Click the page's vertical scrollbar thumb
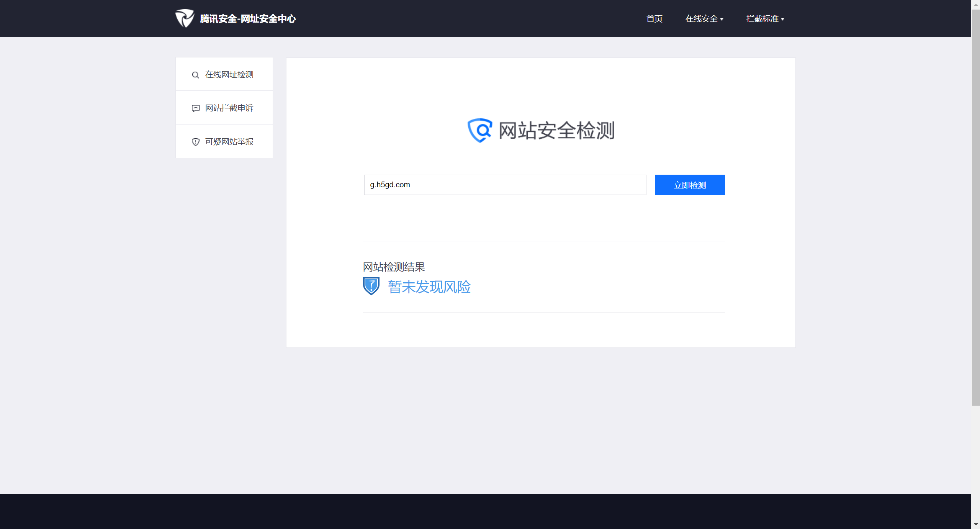 pyautogui.click(x=975, y=207)
